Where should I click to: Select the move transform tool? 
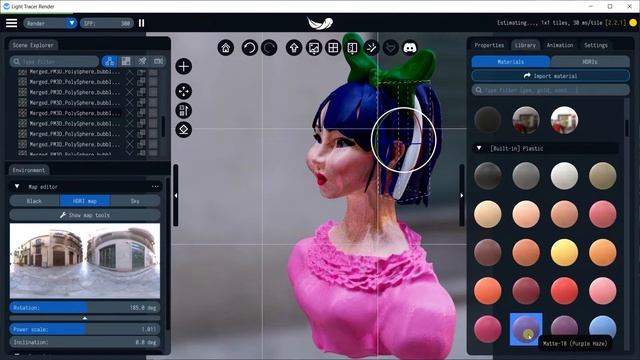(184, 91)
